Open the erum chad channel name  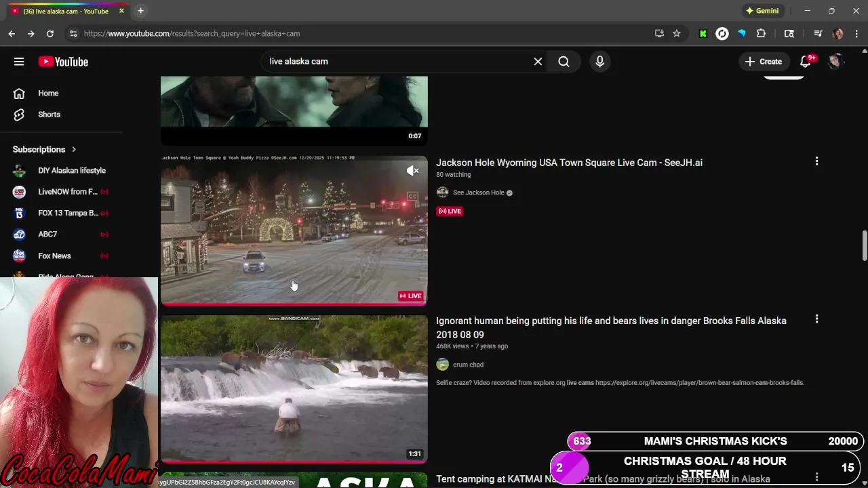(468, 365)
